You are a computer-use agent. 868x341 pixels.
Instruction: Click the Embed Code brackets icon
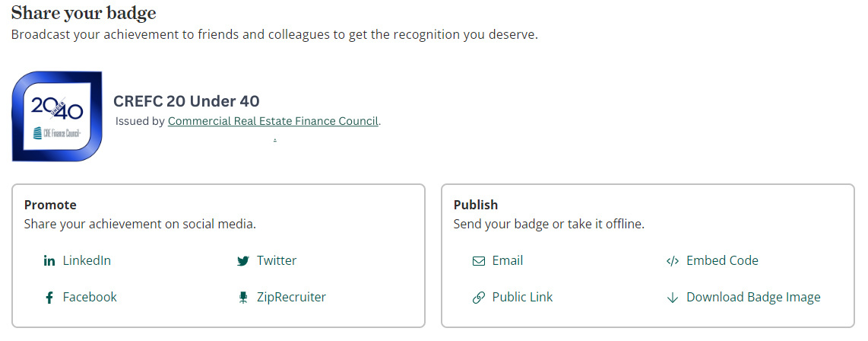pyautogui.click(x=673, y=261)
